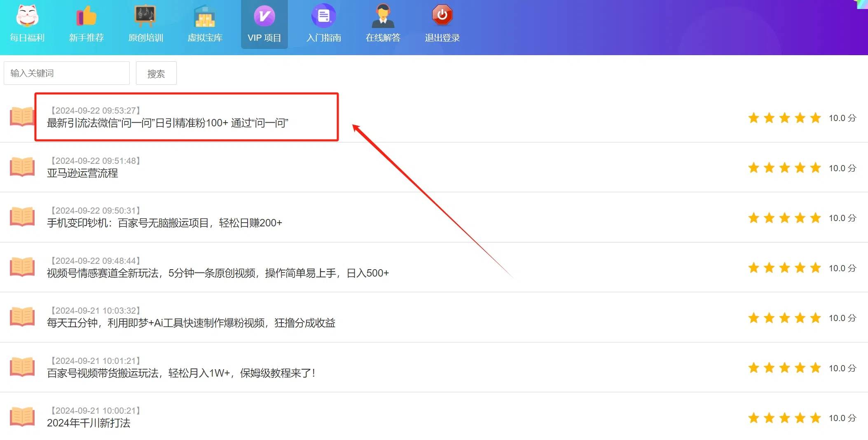
Task: Select the VIP 项目 purple V icon
Action: [x=264, y=16]
